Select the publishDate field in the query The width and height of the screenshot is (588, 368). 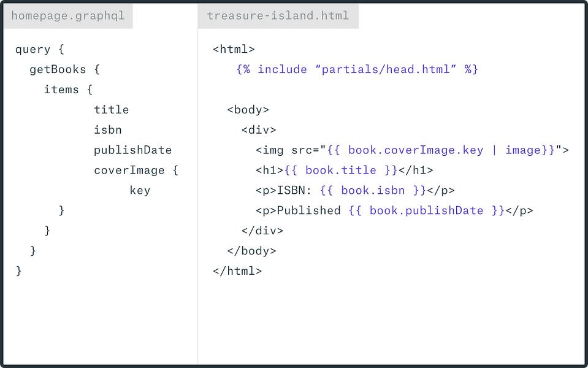tap(133, 150)
